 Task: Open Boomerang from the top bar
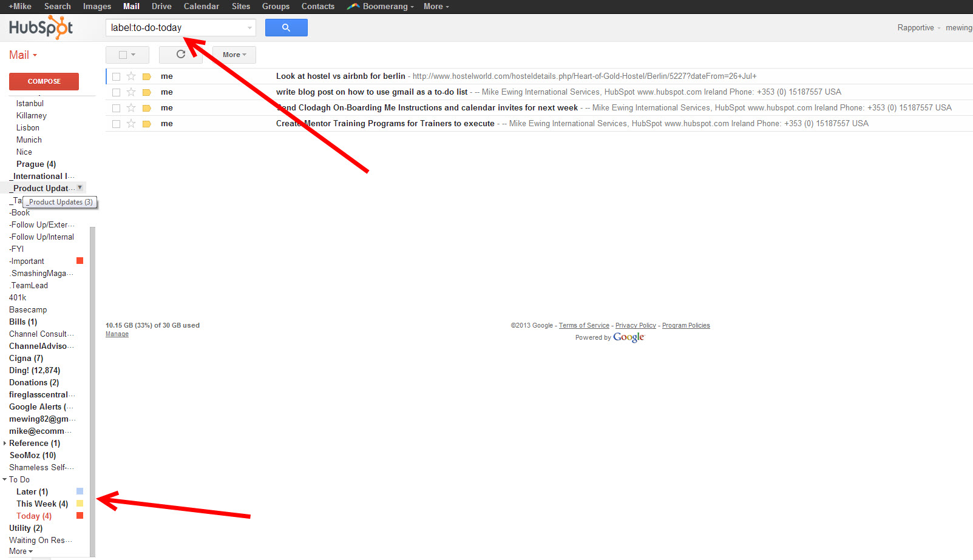click(380, 6)
